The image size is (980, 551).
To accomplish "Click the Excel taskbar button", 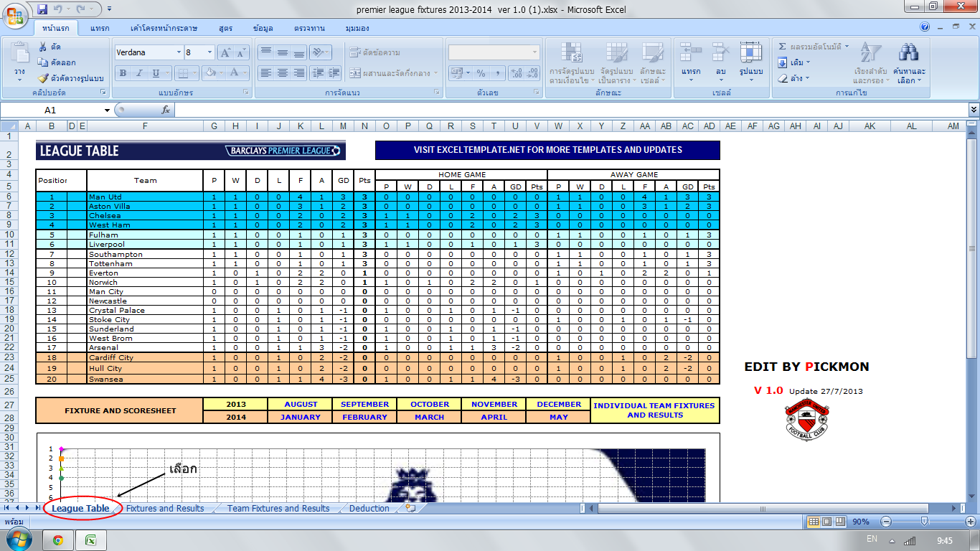I will click(91, 540).
